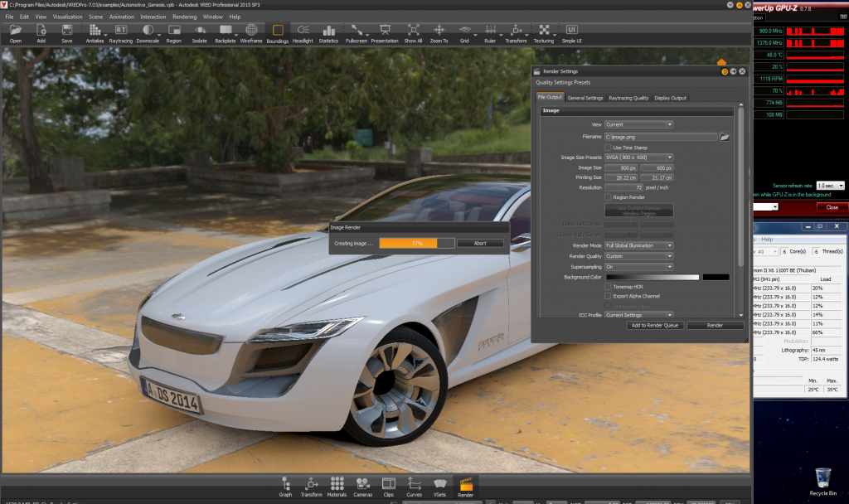Open the Cameras panel icon

click(362, 485)
